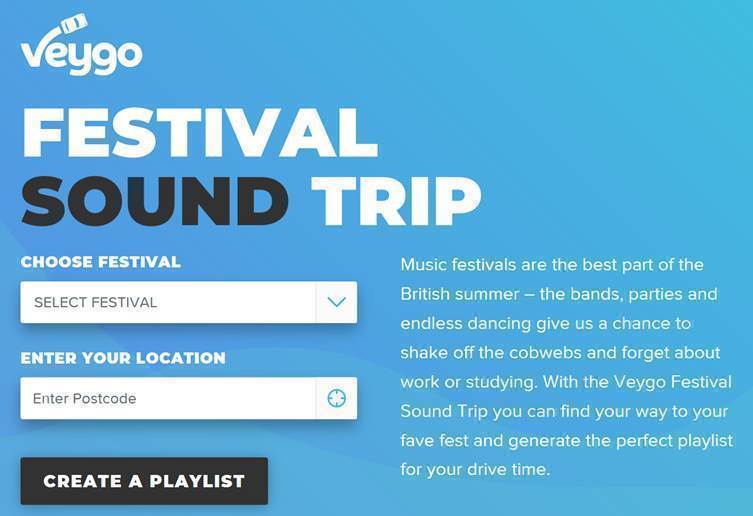Click 'fave fest and generate the perfect playlist' line

pos(567,441)
